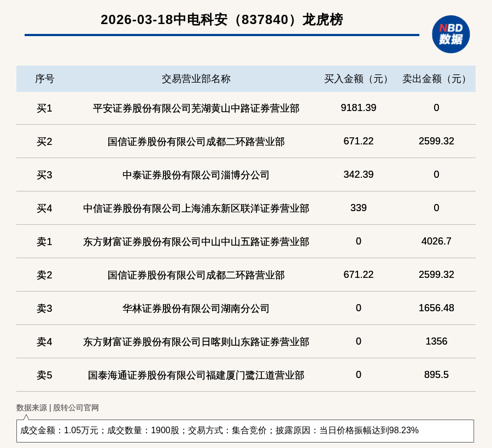Click the 买入金额（元） column header
Screen dimensions: 492x448
click(x=358, y=79)
